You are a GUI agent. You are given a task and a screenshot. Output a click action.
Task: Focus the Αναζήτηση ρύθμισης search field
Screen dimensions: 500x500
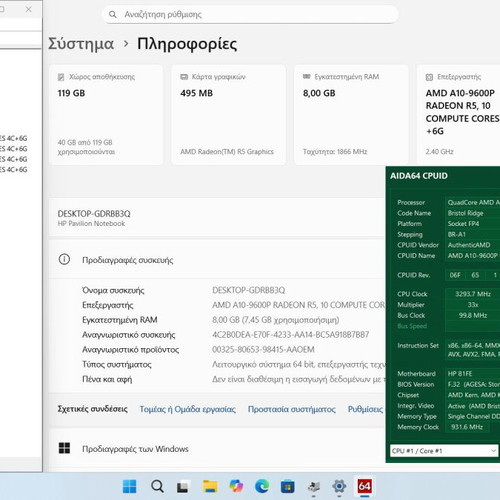pyautogui.click(x=250, y=14)
